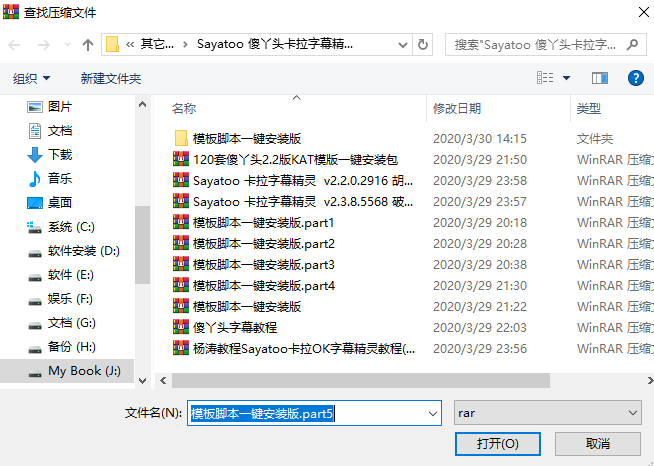Image resolution: width=654 pixels, height=466 pixels.
Task: Open drive 娱乐 (F:)
Action: point(70,299)
